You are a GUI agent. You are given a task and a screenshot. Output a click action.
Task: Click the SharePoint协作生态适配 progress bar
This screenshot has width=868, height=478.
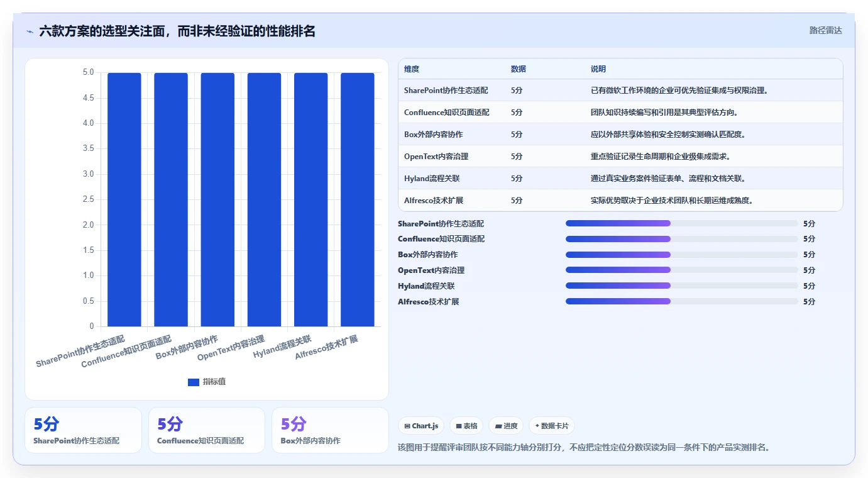(x=681, y=223)
